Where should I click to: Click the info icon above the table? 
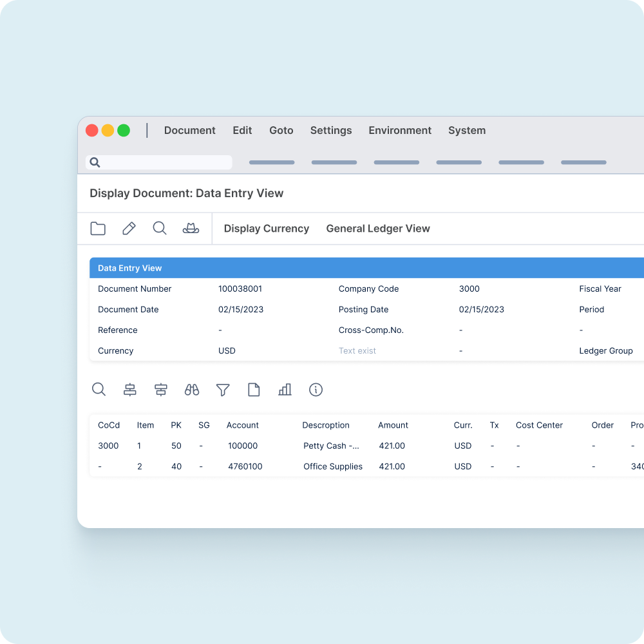point(316,389)
